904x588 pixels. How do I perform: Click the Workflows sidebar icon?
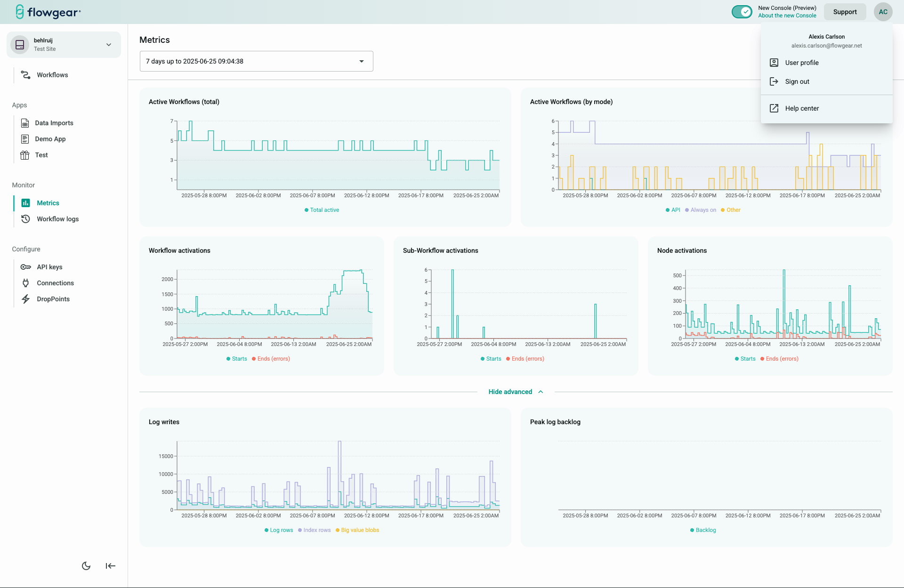[x=26, y=75]
